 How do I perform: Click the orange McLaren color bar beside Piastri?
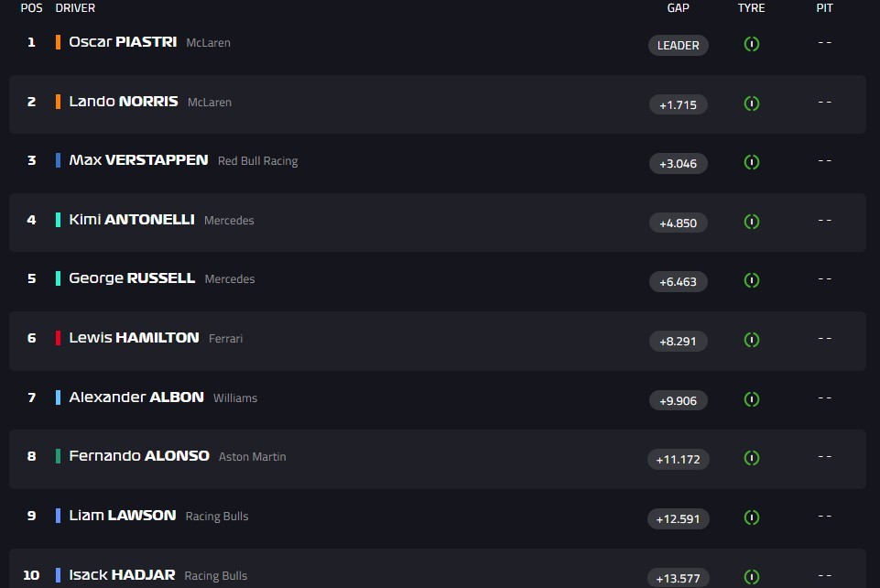pyautogui.click(x=59, y=42)
